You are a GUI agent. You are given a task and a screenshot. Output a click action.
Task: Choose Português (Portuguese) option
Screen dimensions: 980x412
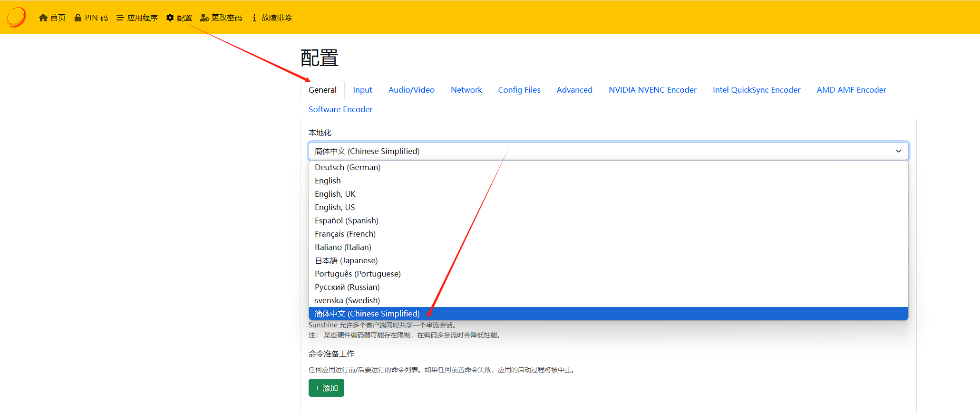(x=609, y=274)
